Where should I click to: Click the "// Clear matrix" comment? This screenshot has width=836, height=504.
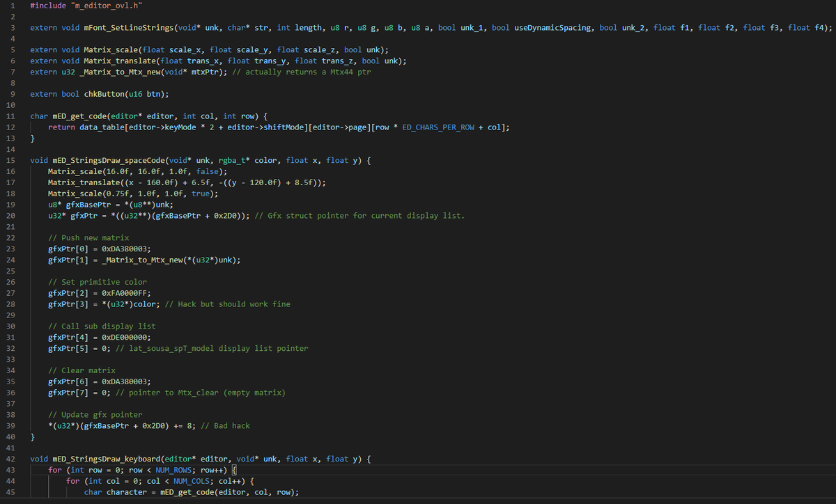coord(81,370)
